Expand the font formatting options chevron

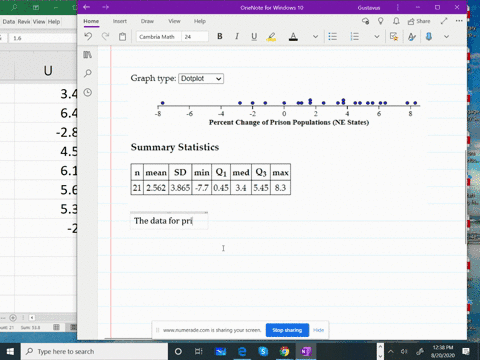point(315,37)
